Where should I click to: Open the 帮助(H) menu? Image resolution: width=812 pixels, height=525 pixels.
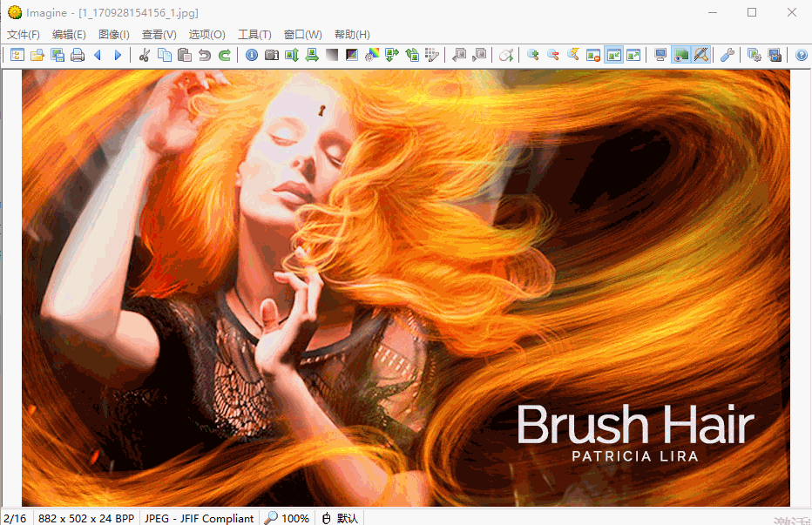click(352, 35)
